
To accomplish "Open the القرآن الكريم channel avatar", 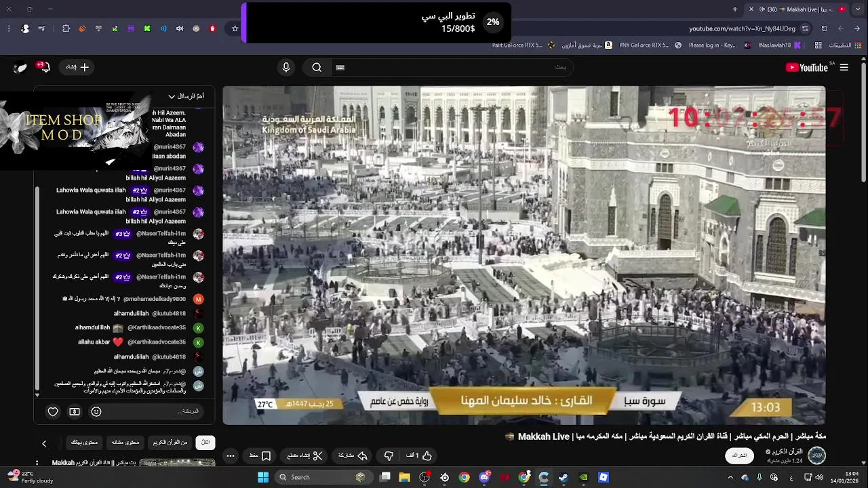I will [816, 455].
